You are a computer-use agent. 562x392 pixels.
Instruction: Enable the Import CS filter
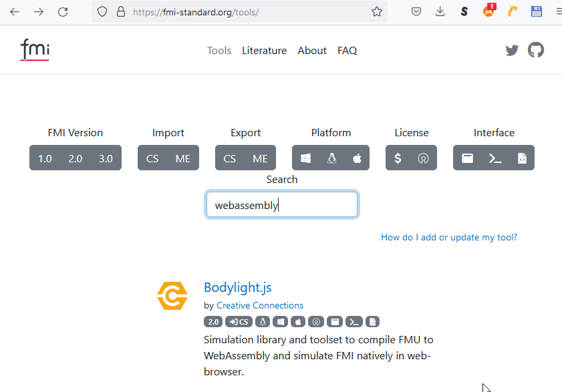[x=152, y=158]
